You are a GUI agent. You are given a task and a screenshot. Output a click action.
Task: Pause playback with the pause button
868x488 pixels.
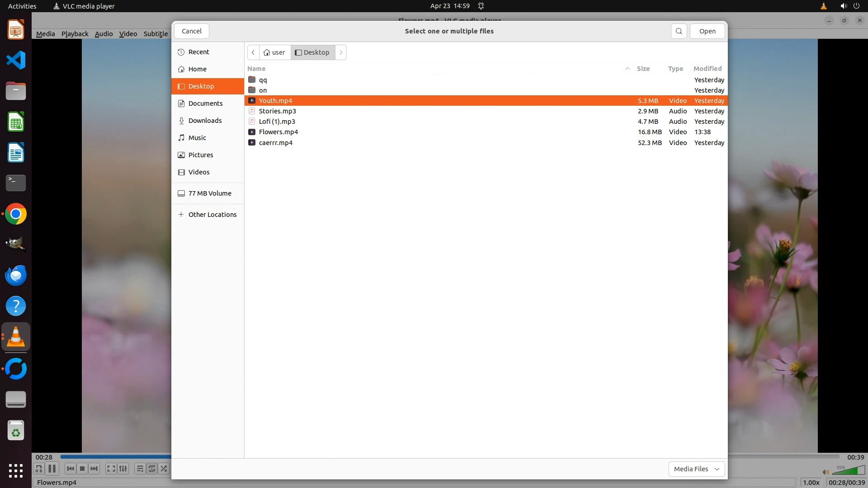[x=52, y=469]
